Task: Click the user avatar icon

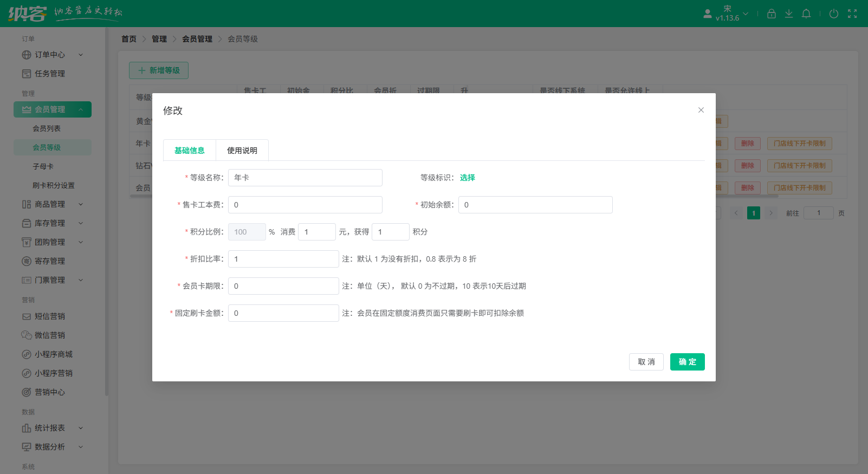Action: click(708, 14)
